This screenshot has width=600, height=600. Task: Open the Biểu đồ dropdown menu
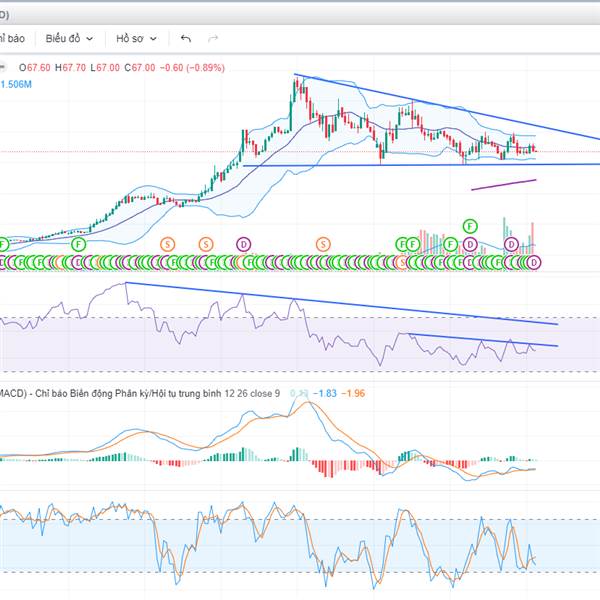click(69, 38)
